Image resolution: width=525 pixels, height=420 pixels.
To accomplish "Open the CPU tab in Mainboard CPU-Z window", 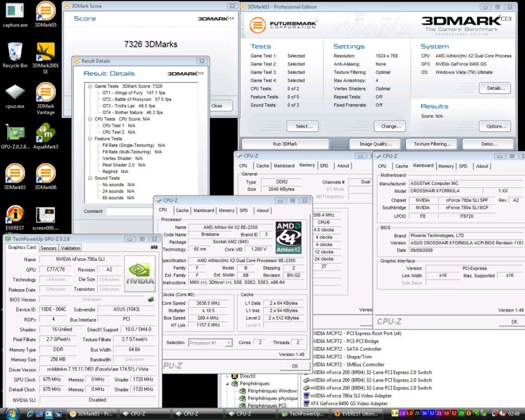I will [x=382, y=166].
